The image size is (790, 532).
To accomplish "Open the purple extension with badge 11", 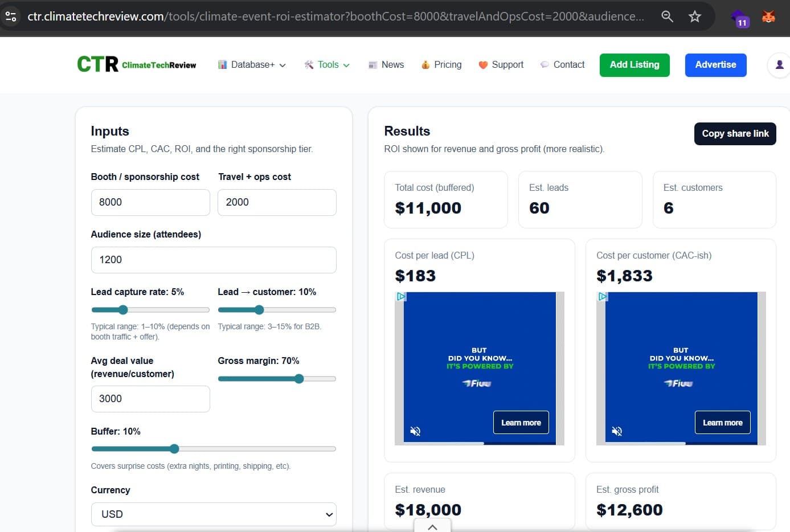I will (x=740, y=18).
